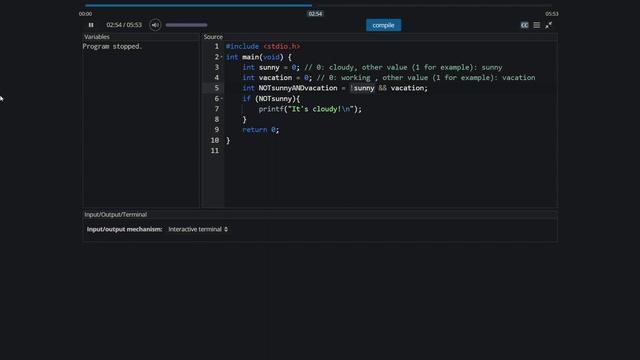Image resolution: width=640 pixels, height=360 pixels.
Task: Click the NOTsunnyANDvacation variable name
Action: (x=298, y=88)
